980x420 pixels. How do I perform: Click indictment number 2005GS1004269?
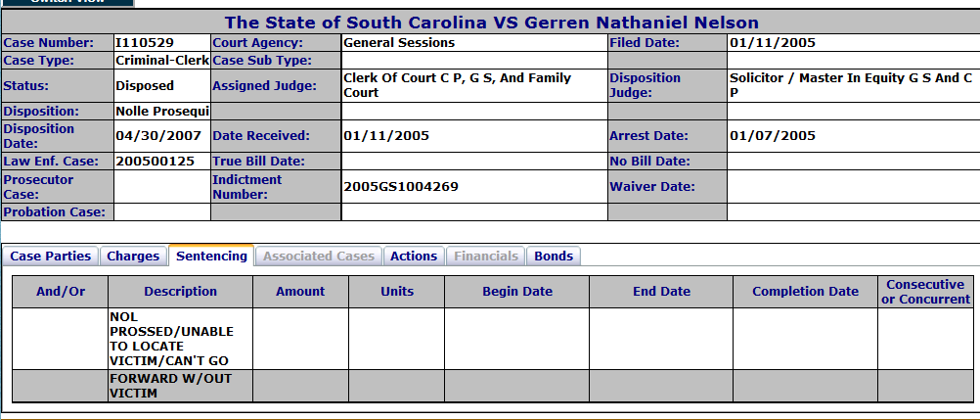point(401,187)
